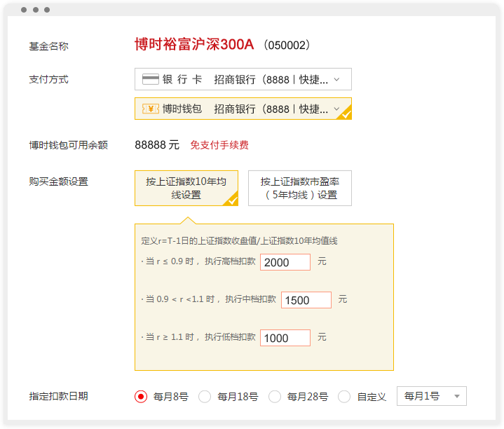This screenshot has width=504, height=429.
Task: Open the 博时钱包 payment dropdown
Action: [243, 109]
